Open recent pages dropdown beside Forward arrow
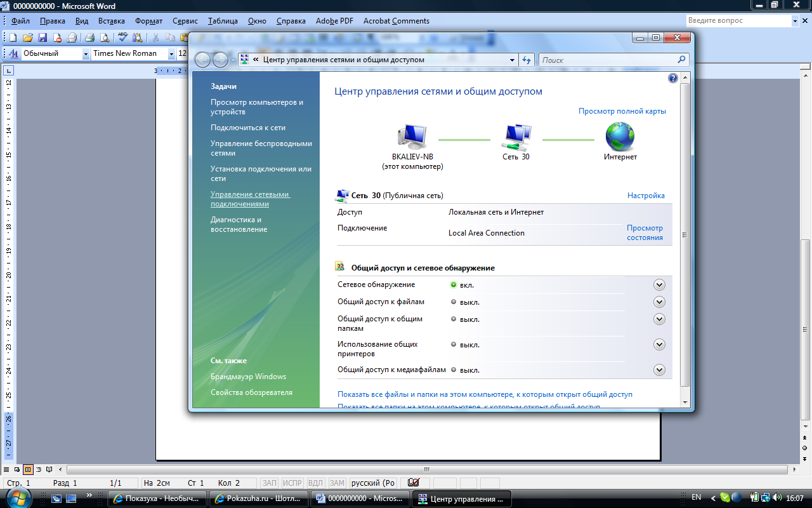Image resolution: width=812 pixels, height=508 pixels. coord(233,60)
